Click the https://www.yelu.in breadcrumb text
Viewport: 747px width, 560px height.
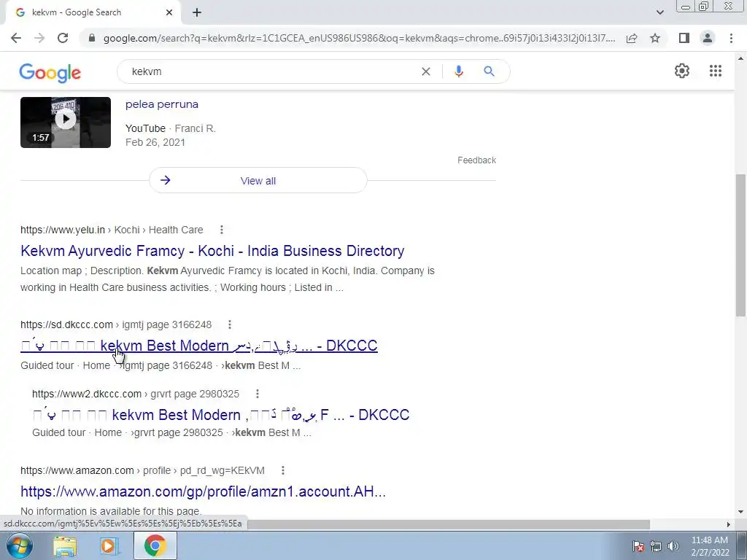click(x=63, y=230)
